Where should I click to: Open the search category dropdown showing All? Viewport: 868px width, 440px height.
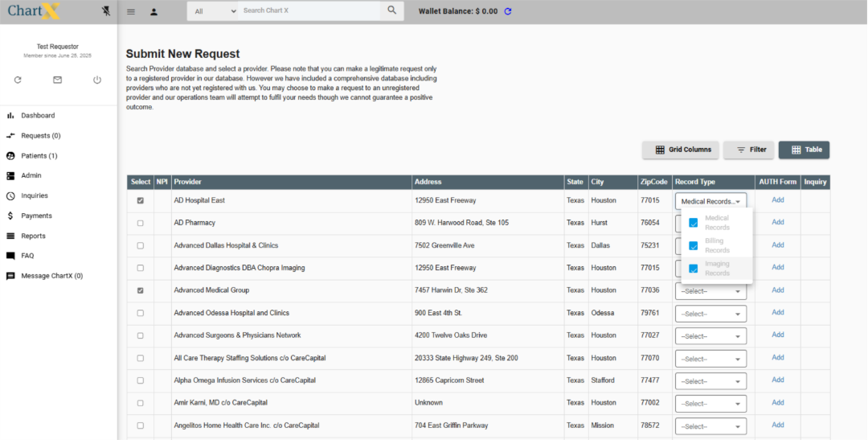pos(215,11)
